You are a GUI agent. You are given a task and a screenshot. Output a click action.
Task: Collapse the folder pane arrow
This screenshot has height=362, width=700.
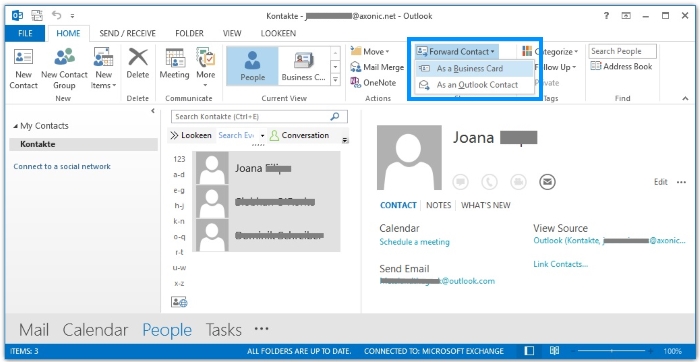(153, 111)
